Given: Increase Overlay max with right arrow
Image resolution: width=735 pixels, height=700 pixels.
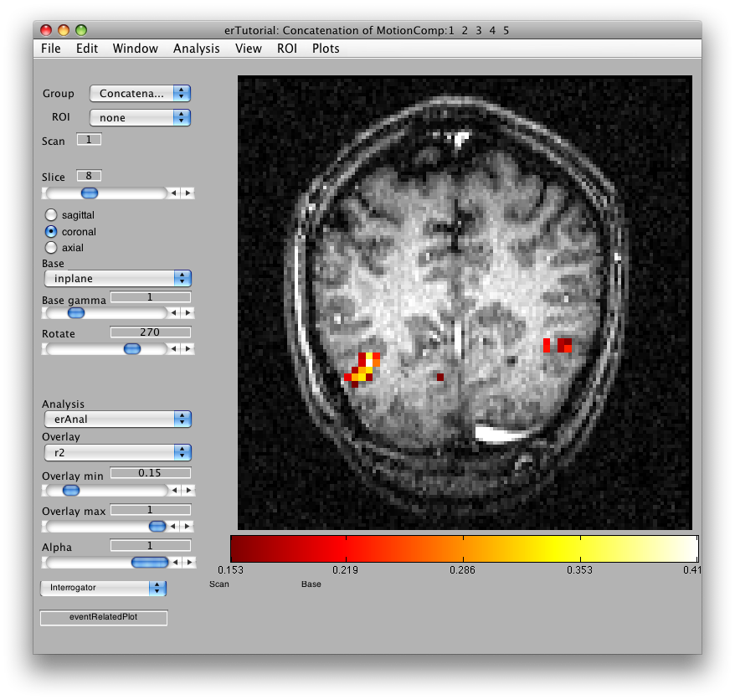Looking at the screenshot, I should pyautogui.click(x=188, y=527).
